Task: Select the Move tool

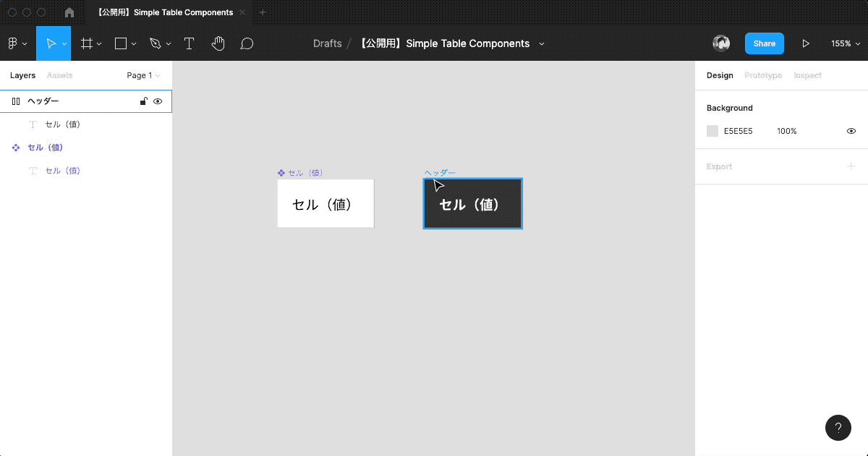Action: [x=51, y=43]
